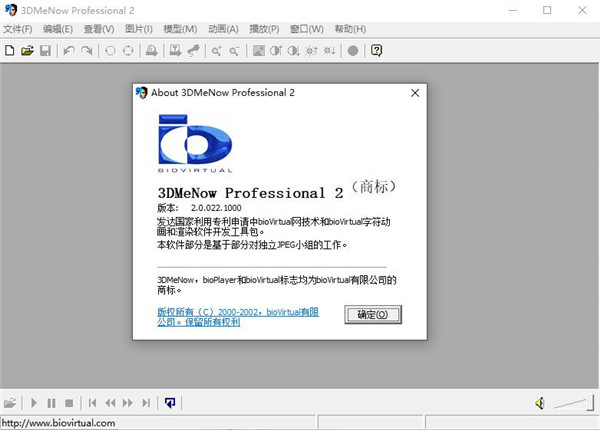This screenshot has width=600, height=430.
Task: Click the Open folder icon in toolbar
Action: 27,50
